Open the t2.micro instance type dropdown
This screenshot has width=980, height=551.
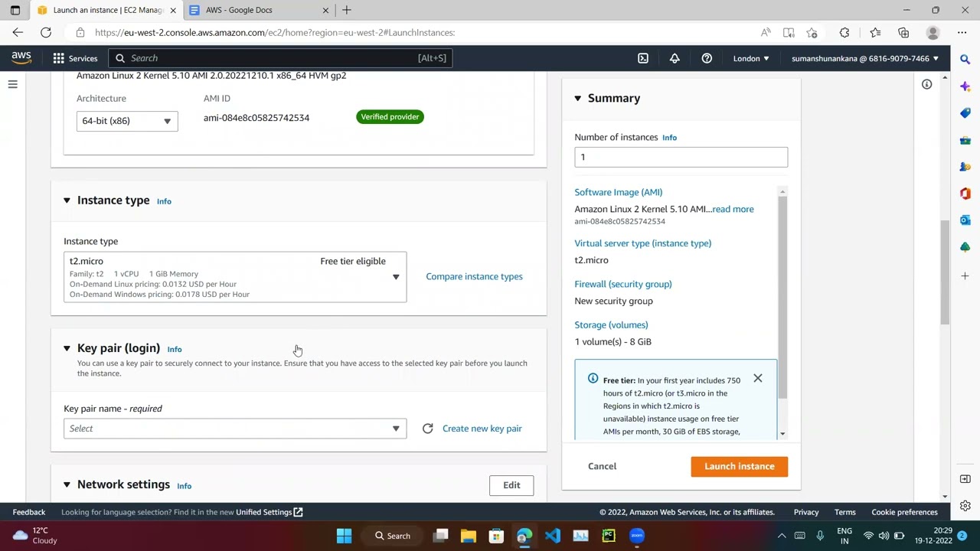tap(235, 277)
